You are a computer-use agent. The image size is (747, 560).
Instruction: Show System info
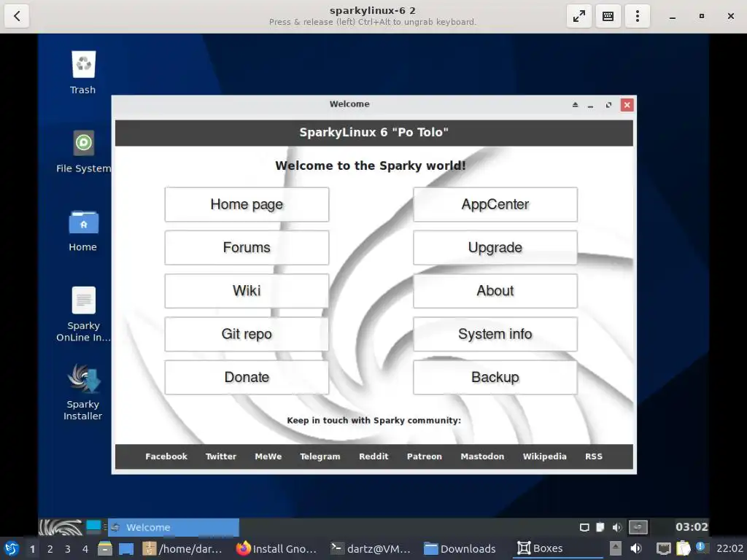[495, 334]
